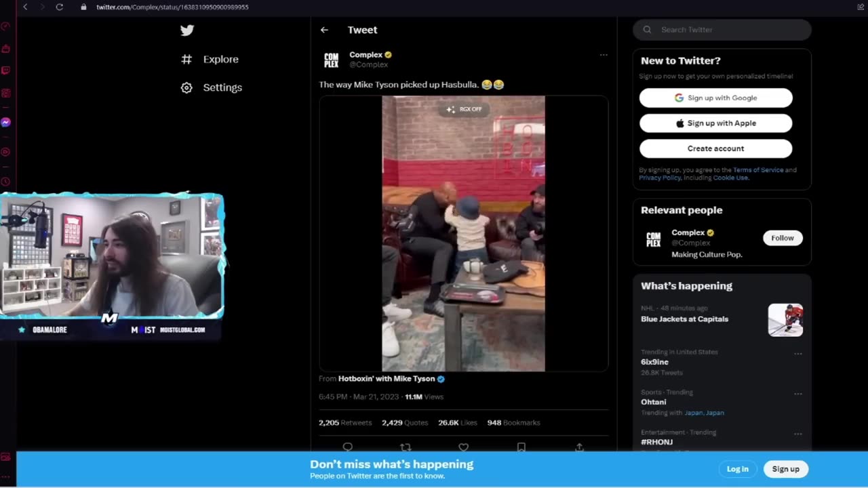Click "The way Mike Tyson picked up Hasbulla" text
The height and width of the screenshot is (488, 868).
tap(398, 85)
